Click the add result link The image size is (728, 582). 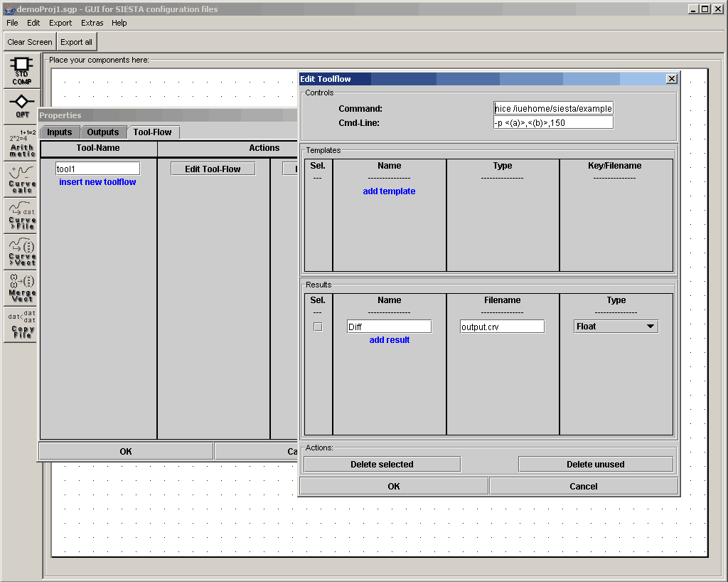pos(390,340)
